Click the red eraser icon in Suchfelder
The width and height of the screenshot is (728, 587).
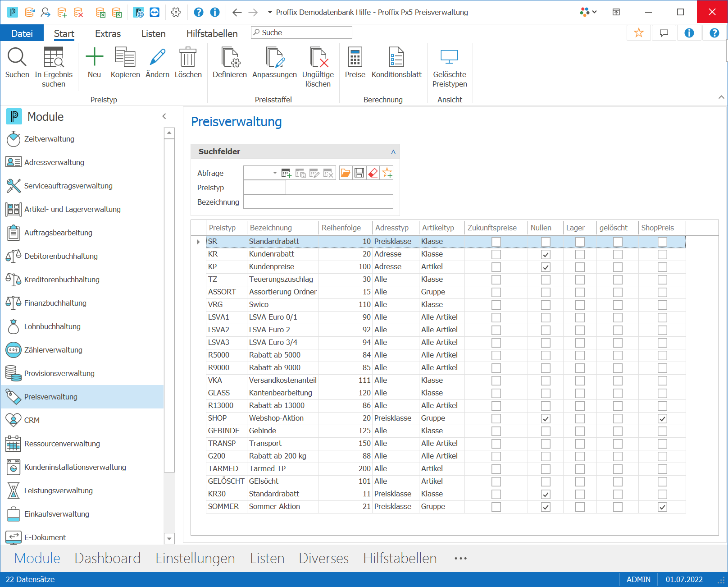coord(373,173)
